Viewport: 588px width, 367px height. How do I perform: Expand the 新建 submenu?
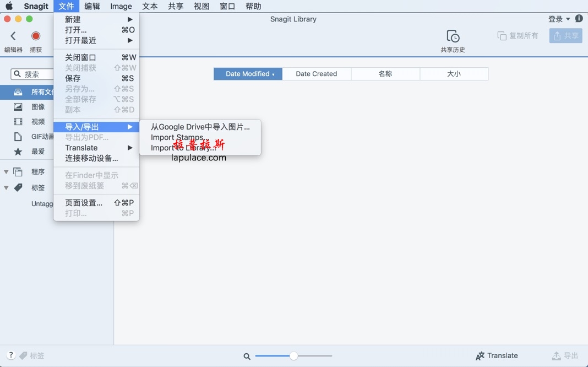pyautogui.click(x=96, y=19)
